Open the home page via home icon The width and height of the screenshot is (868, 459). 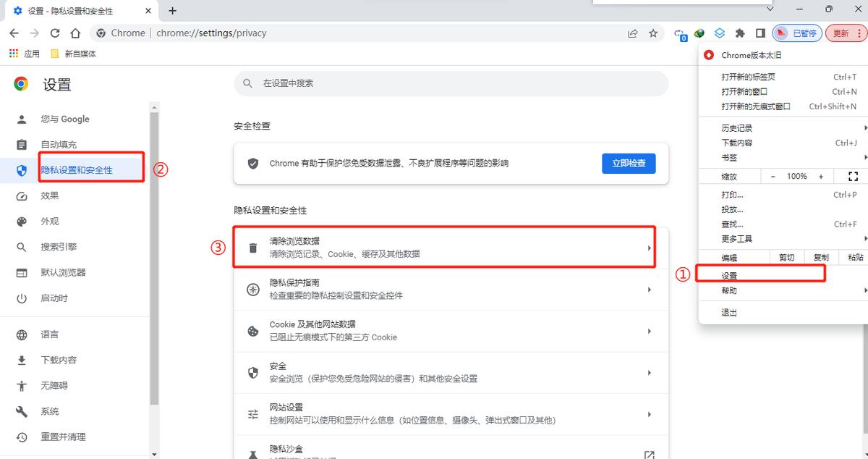click(75, 33)
